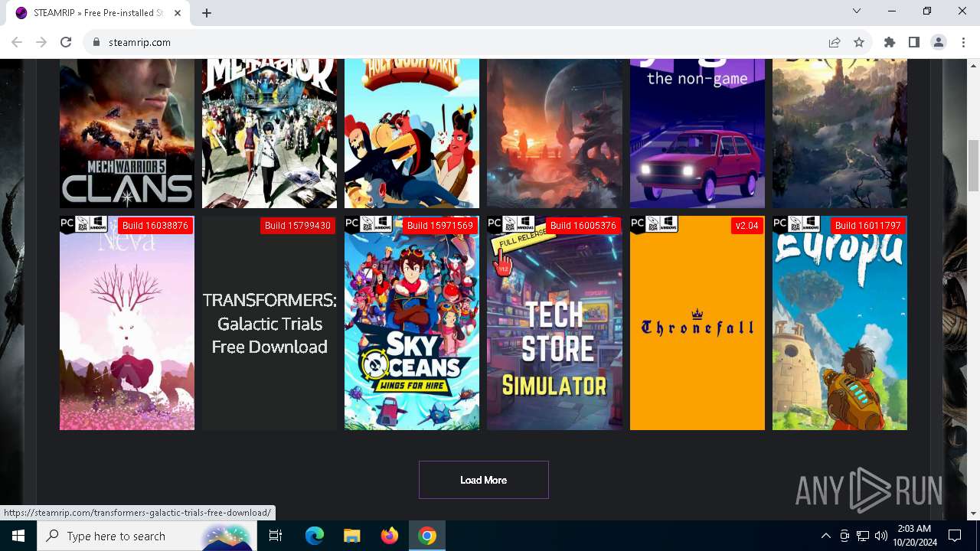Open network status tray icon
980x551 pixels.
click(x=863, y=536)
